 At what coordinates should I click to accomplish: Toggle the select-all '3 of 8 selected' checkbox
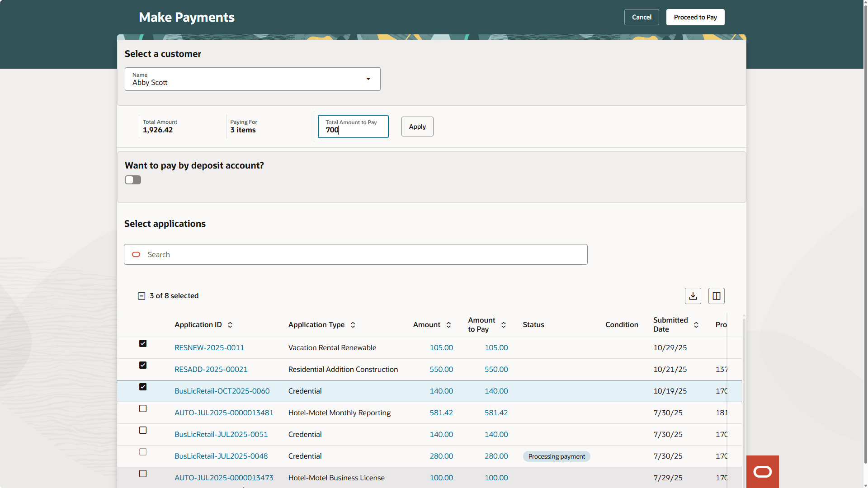142,296
